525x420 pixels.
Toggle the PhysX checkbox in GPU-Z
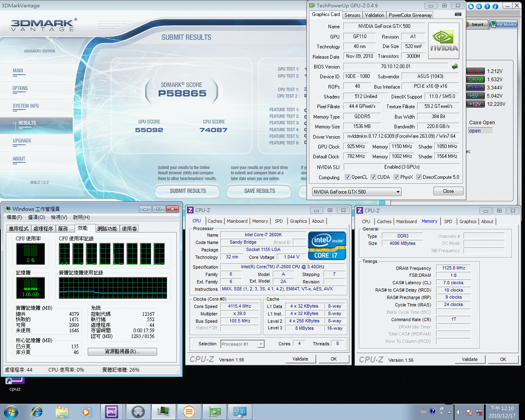pos(396,177)
